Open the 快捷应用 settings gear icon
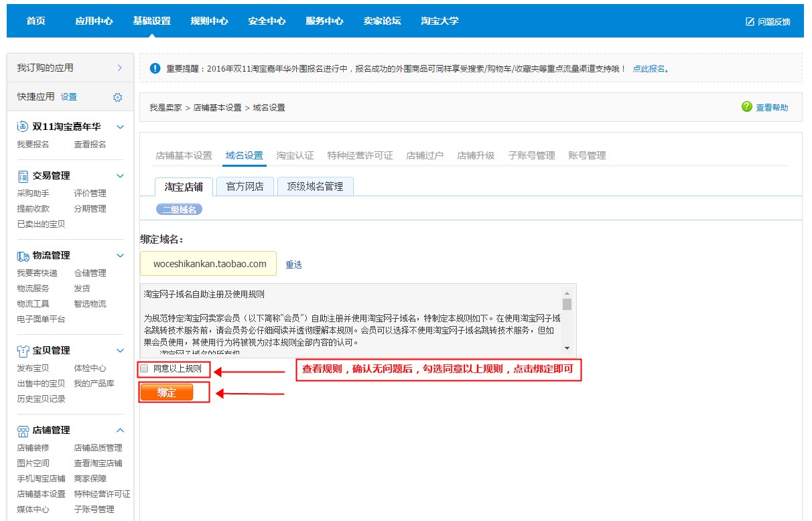This screenshot has height=521, width=812. (117, 96)
